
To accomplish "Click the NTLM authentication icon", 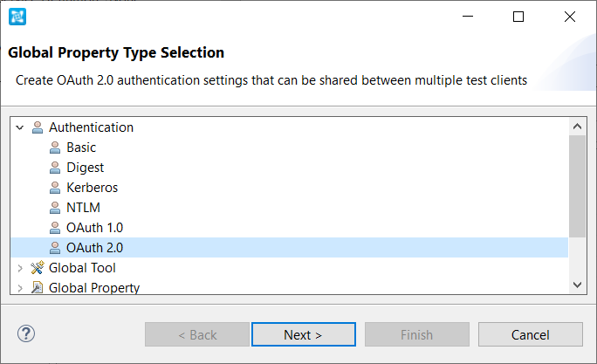I will pyautogui.click(x=55, y=208).
